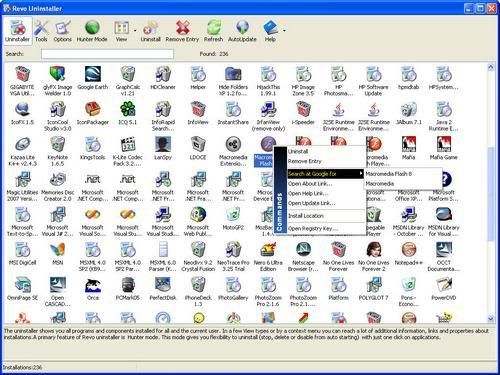The height and width of the screenshot is (375, 500).
Task: Select the Notepad++ program icon
Action: (409, 254)
